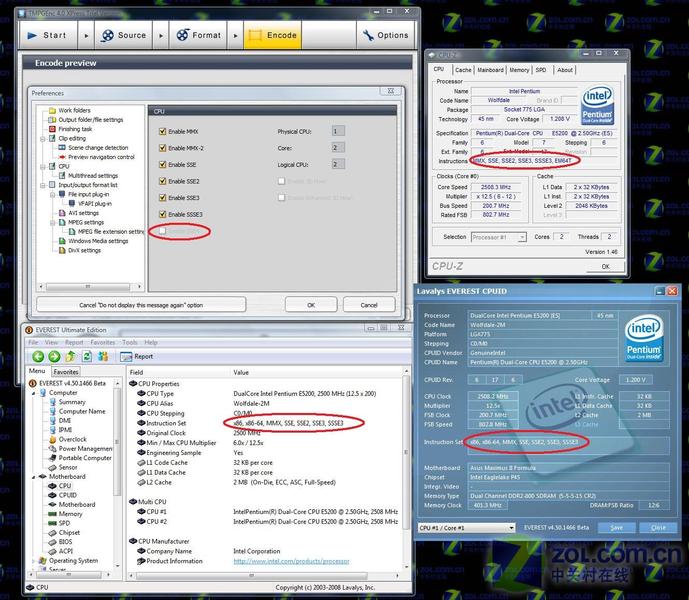Collapse the Motherboard node in EVEREST tree
The width and height of the screenshot is (689, 600).
point(34,476)
